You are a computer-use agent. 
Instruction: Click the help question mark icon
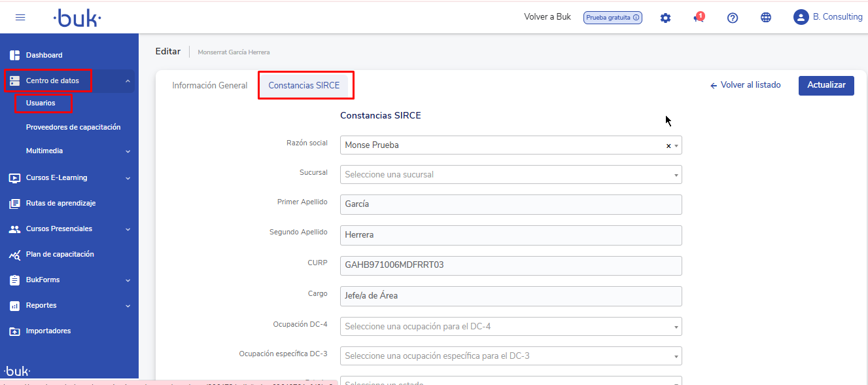(x=733, y=18)
